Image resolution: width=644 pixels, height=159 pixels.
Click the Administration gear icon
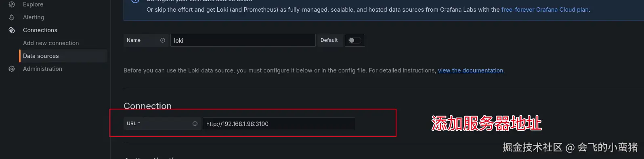pyautogui.click(x=12, y=69)
